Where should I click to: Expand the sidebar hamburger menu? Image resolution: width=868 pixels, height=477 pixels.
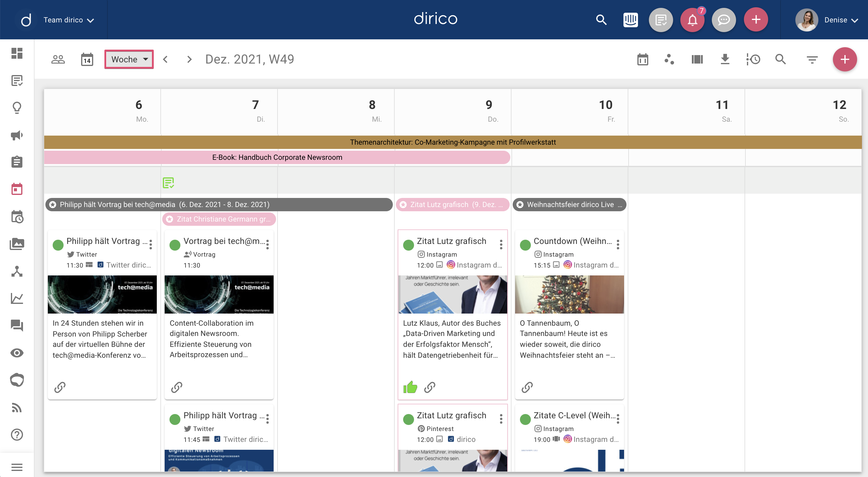click(17, 467)
